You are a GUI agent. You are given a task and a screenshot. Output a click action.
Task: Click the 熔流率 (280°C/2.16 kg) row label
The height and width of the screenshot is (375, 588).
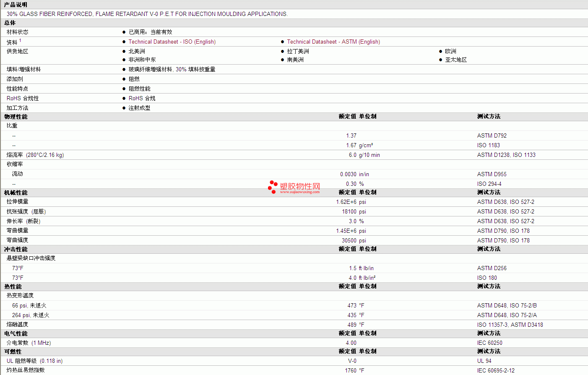click(x=35, y=155)
